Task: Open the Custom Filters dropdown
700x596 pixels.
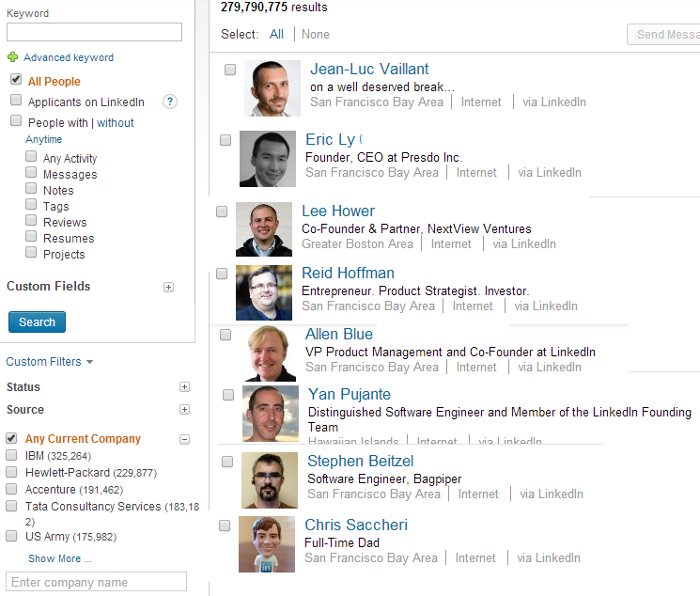Action: tap(49, 362)
